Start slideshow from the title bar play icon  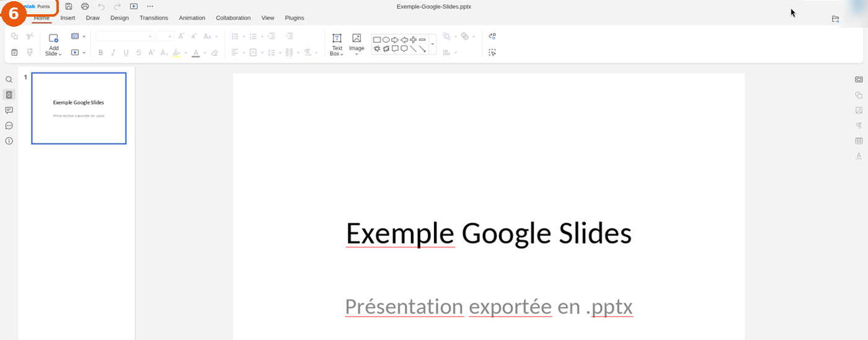click(133, 6)
